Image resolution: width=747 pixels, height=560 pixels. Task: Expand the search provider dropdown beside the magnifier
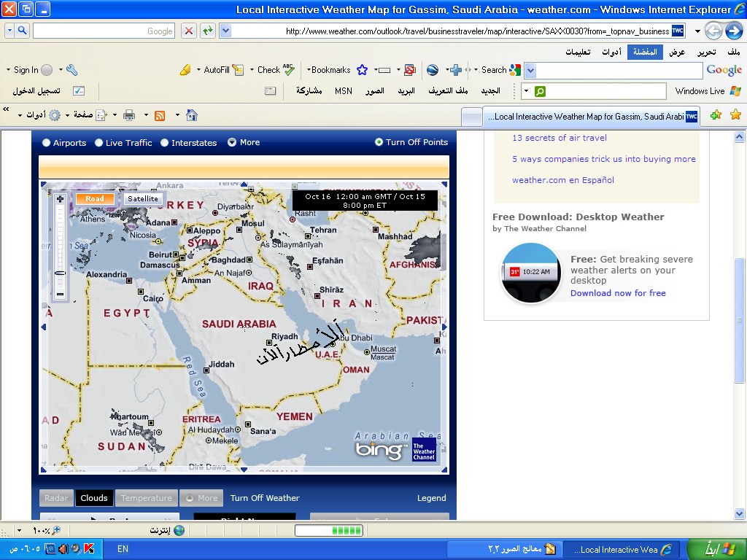tap(9, 31)
